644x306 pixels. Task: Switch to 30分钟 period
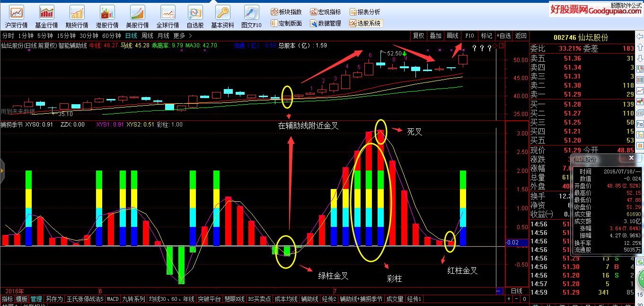[89, 36]
